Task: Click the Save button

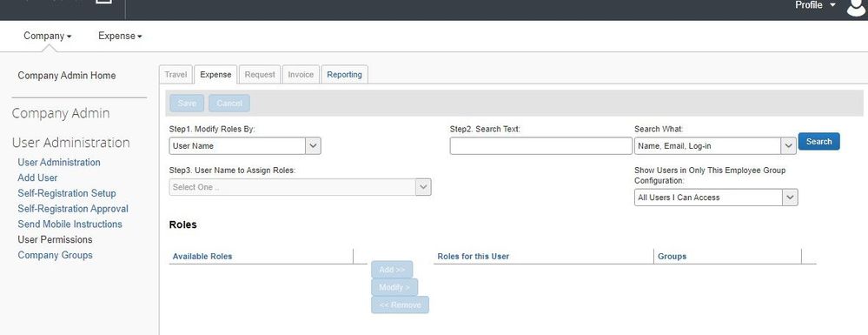Action: tap(187, 104)
